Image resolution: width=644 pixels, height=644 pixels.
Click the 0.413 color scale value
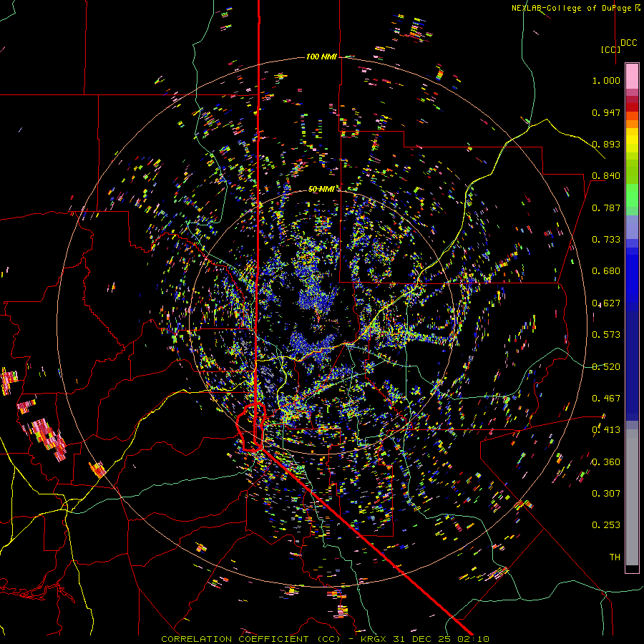pyautogui.click(x=606, y=430)
